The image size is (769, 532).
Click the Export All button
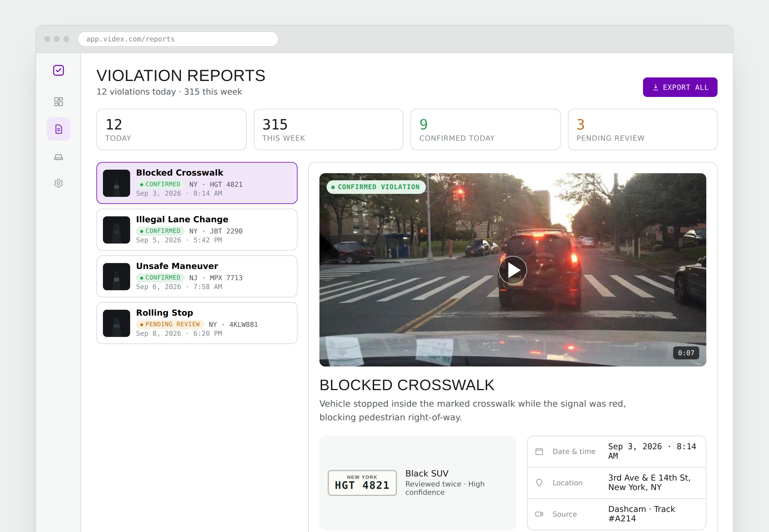[680, 87]
